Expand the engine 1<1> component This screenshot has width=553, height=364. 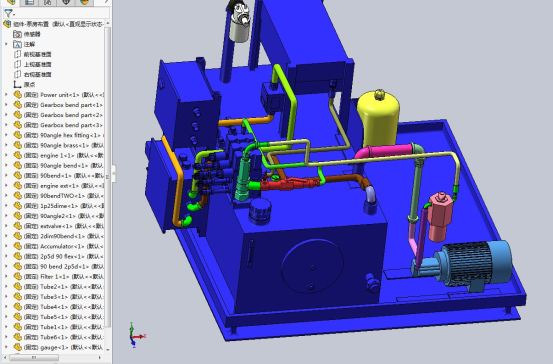pyautogui.click(x=6, y=156)
